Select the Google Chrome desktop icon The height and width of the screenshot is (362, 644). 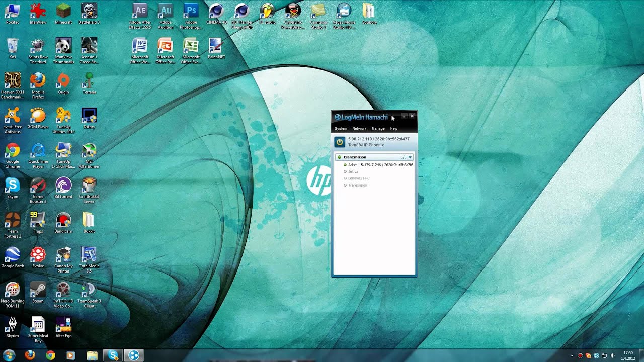click(x=13, y=155)
